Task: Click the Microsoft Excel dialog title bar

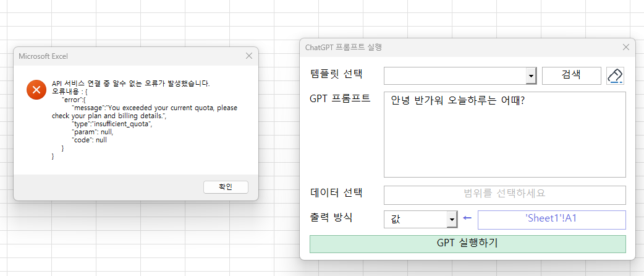Action: coord(124,56)
